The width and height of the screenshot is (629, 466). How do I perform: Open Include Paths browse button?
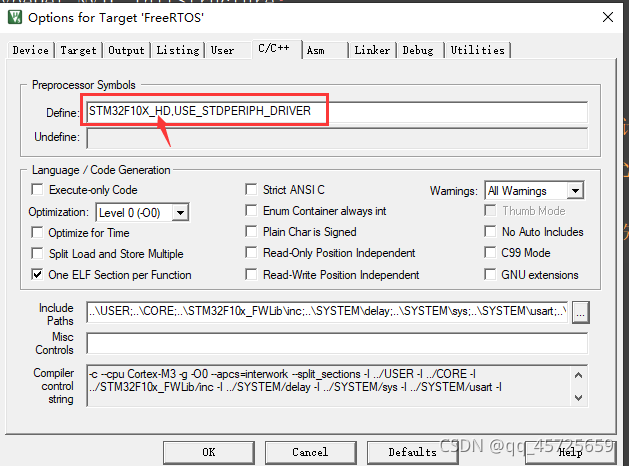click(x=580, y=312)
